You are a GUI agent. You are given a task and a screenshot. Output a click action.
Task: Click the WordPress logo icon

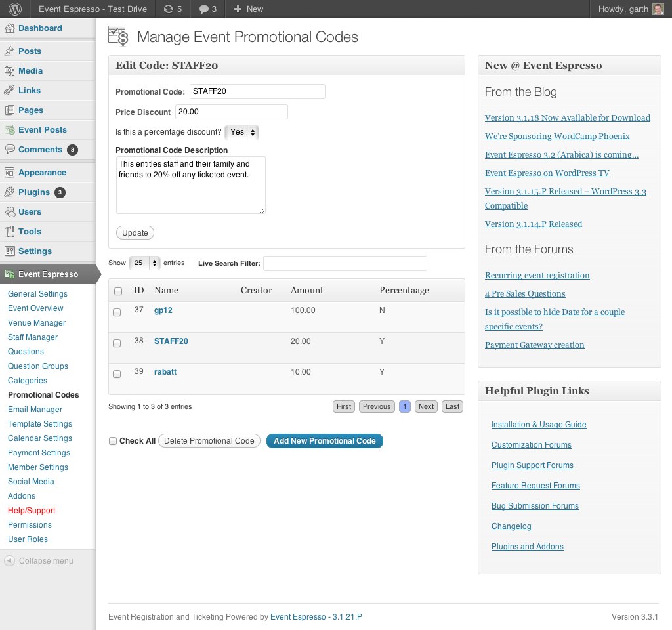click(15, 9)
